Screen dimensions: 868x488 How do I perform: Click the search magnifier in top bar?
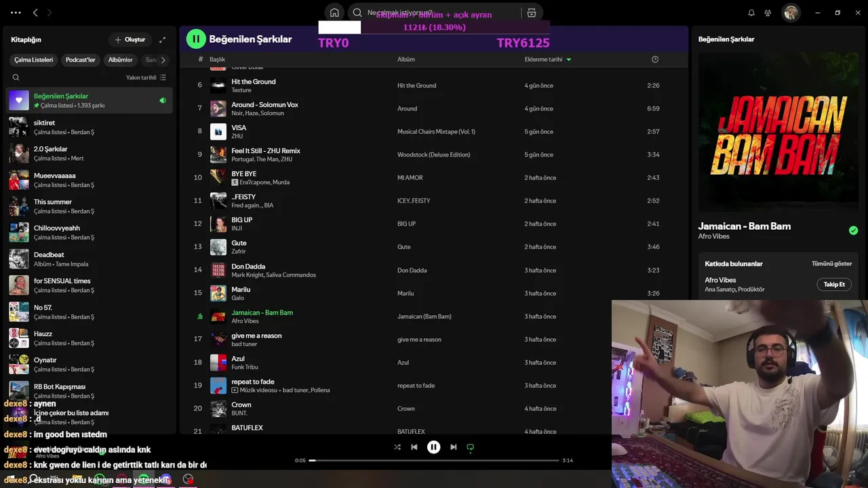coord(357,13)
